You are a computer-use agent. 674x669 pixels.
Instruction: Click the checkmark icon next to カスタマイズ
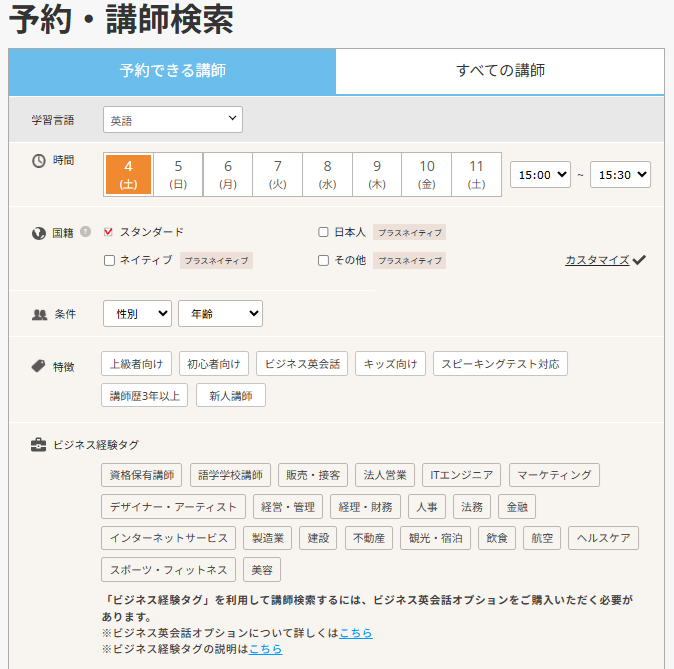point(639,260)
